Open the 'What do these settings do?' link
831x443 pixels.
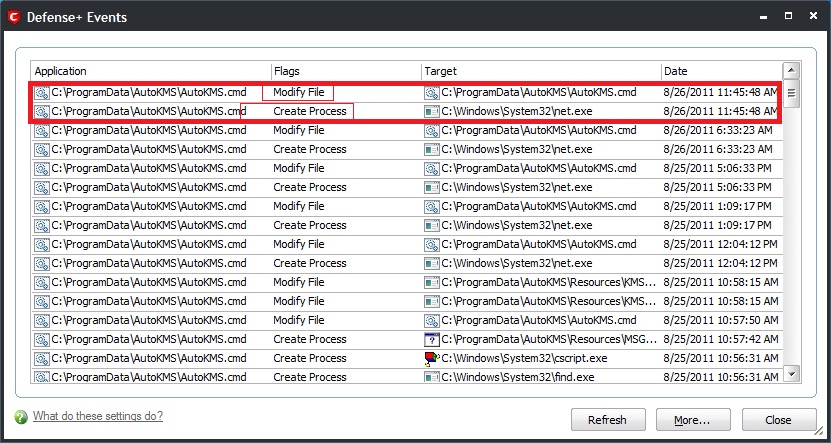tap(98, 416)
